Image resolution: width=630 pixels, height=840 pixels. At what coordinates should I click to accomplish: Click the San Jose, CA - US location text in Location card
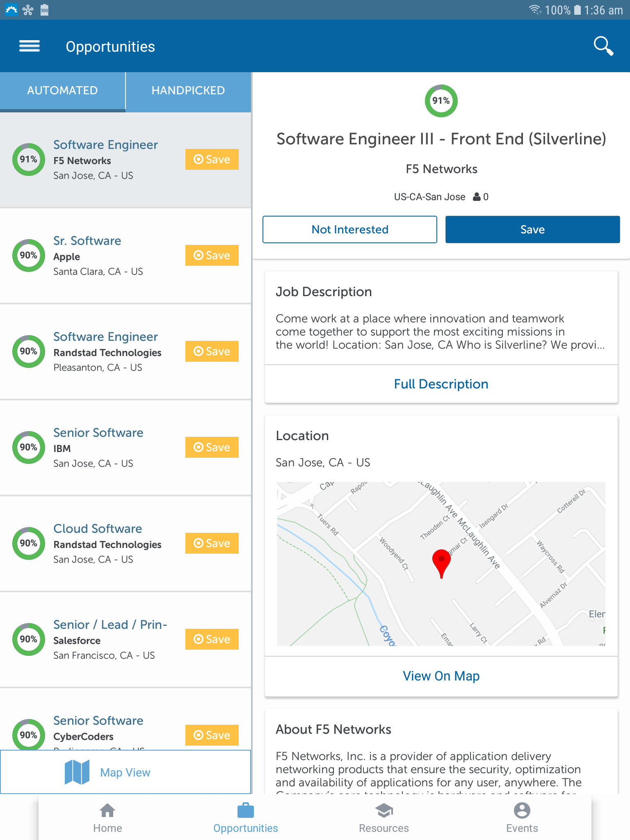click(323, 463)
